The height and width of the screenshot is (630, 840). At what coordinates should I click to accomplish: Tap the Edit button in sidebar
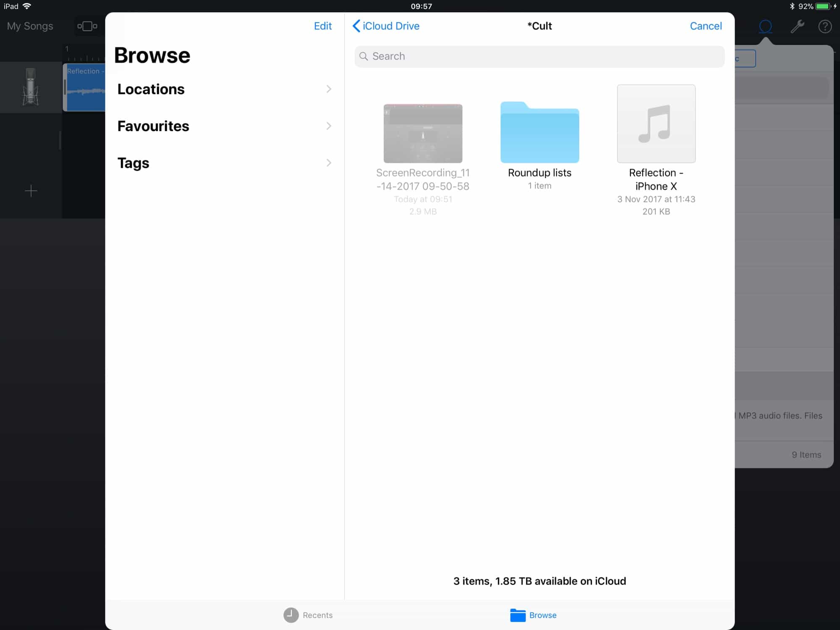coord(323,26)
